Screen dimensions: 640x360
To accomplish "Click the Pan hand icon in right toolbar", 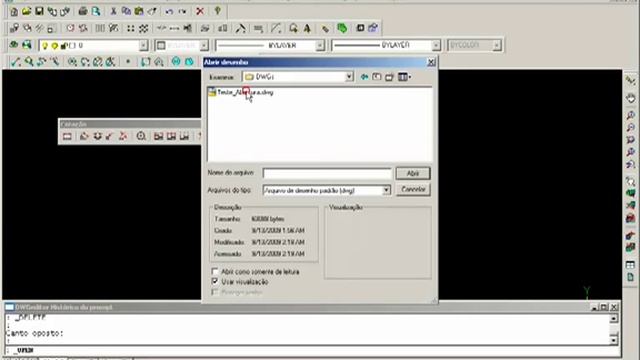I will [631, 98].
